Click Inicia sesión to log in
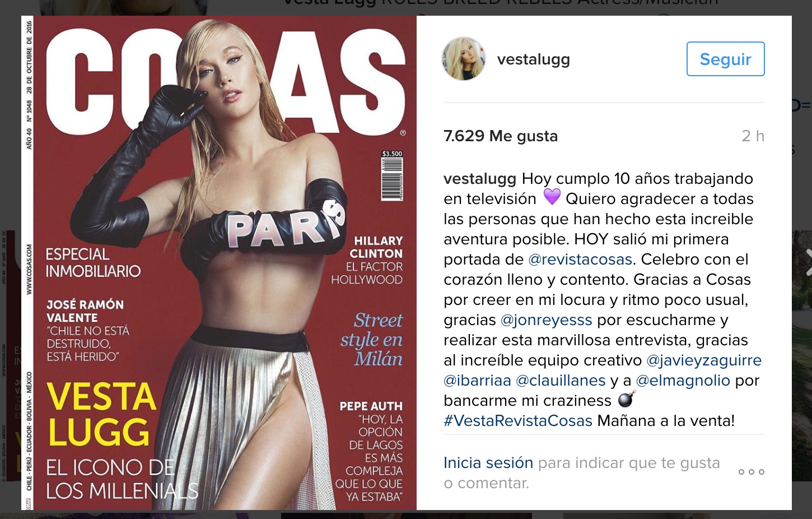 488,463
